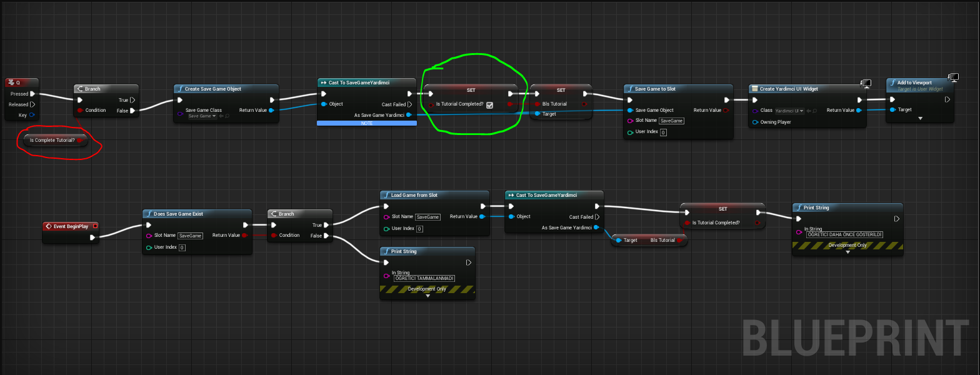Click the Slot Name field in Save Game to Slot
The height and width of the screenshot is (375, 980).
[x=672, y=121]
